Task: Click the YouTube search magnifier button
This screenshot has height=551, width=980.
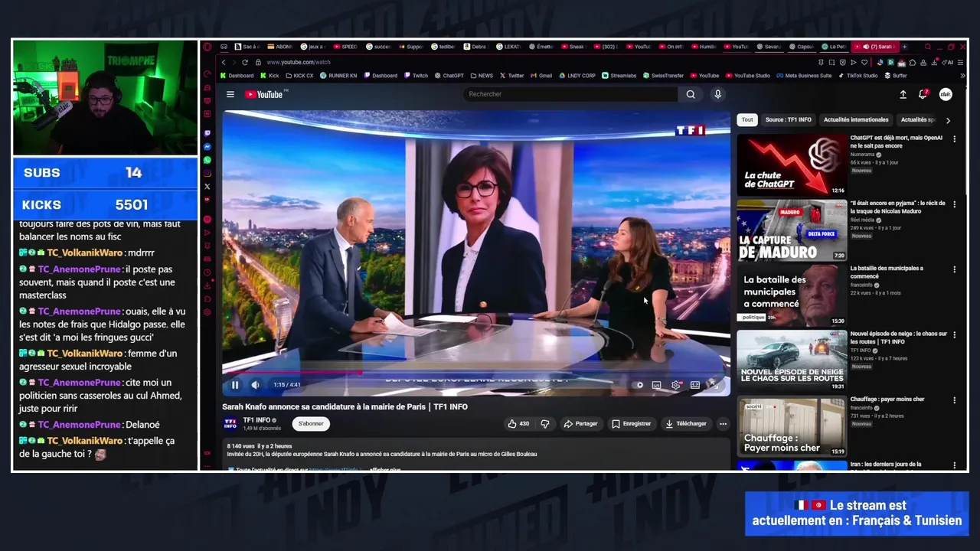Action: [x=691, y=94]
